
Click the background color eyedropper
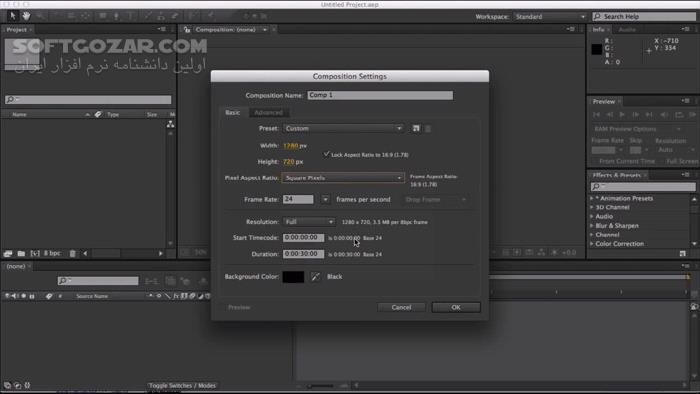(x=315, y=277)
